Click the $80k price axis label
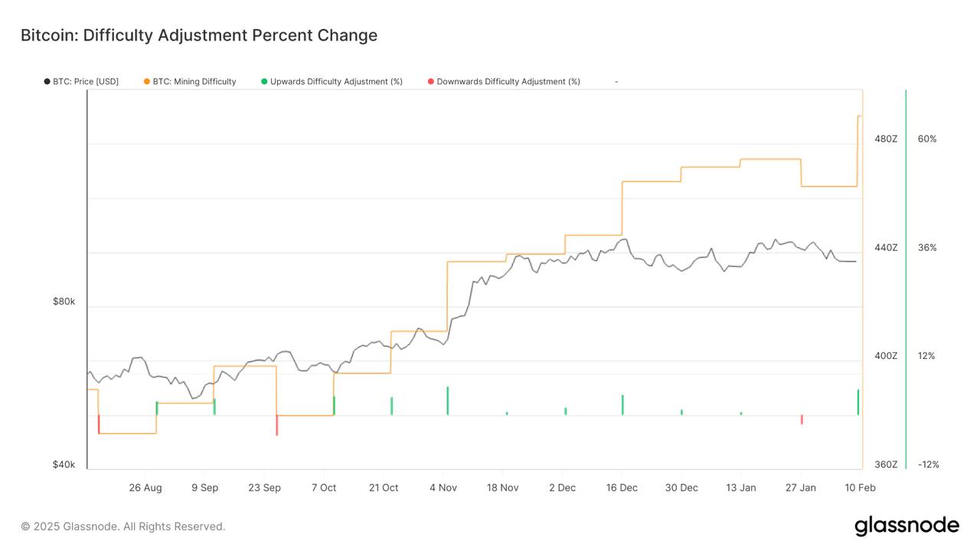 click(64, 302)
